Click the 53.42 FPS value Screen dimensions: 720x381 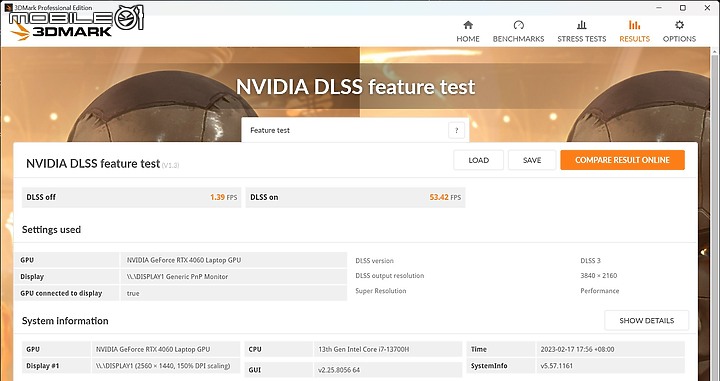(445, 197)
